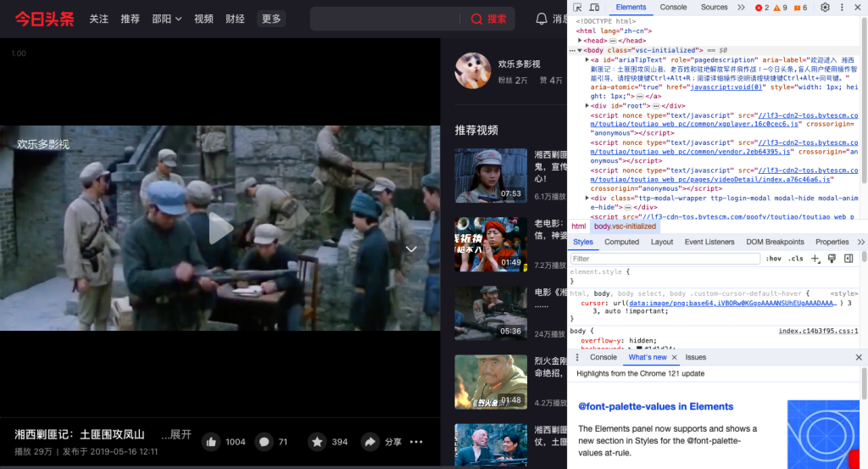The image size is (868, 469).
Task: Switch to the top Console tab
Action: (673, 7)
